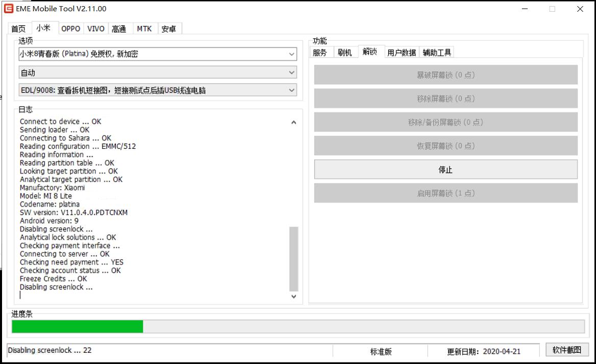Expand the 小米8青春版 (Platina) model dropdown
This screenshot has height=364, width=596.
[x=158, y=54]
